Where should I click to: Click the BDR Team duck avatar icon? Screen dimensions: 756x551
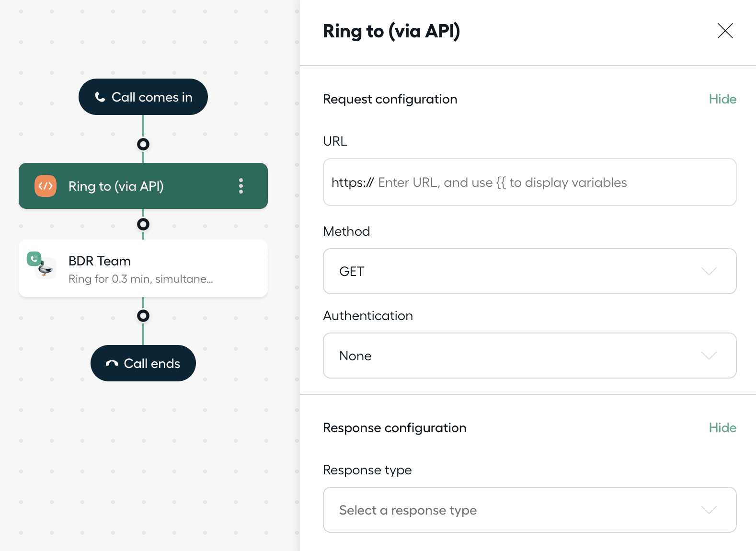coord(46,270)
